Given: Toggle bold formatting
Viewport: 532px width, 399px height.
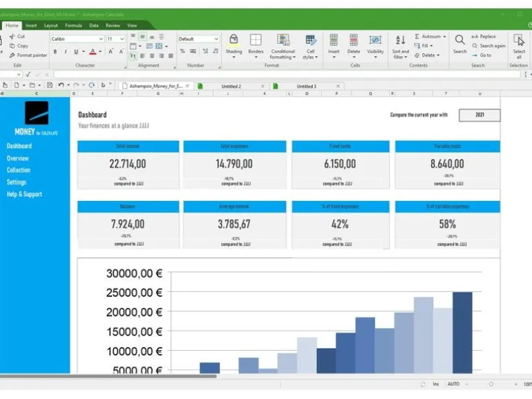Looking at the screenshot, I should click(55, 52).
